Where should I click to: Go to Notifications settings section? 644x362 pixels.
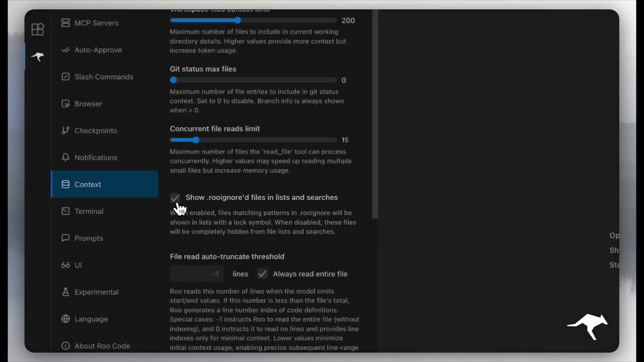coord(105,157)
